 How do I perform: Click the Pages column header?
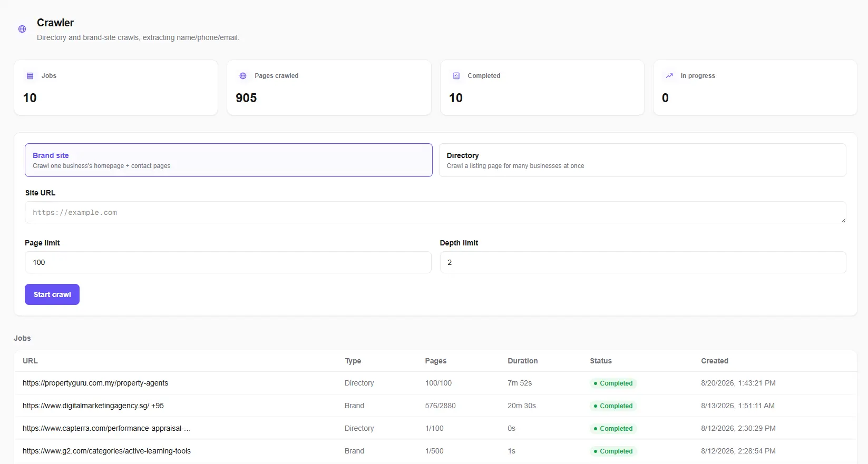coord(436,361)
